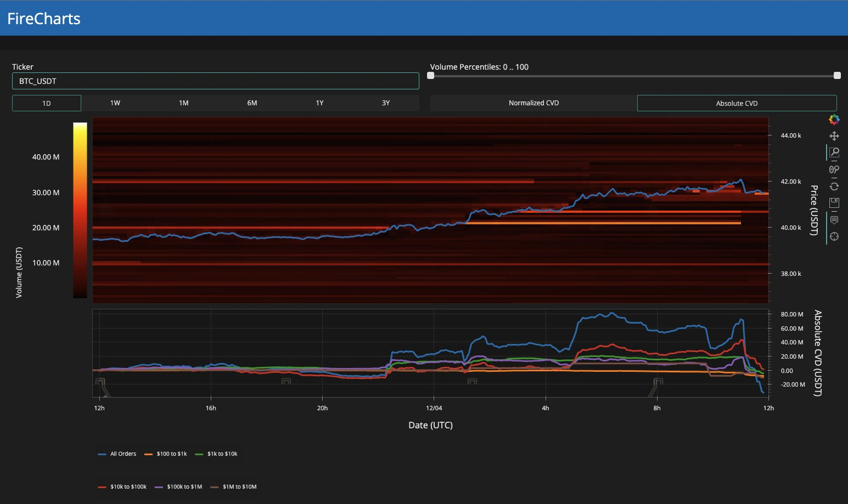848x504 pixels.
Task: Activate the Box Zoom tool
Action: click(x=834, y=152)
